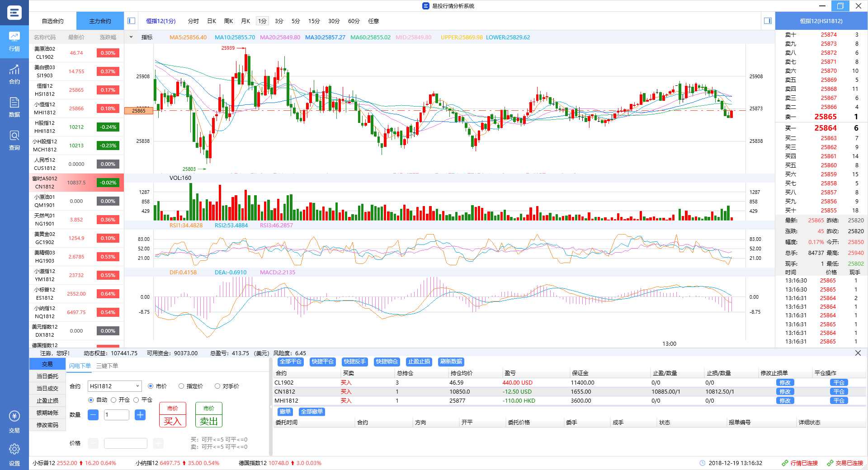Viewport: 868px width, 470px height.
Task: Click 平仓 for the MHI1812 position
Action: point(839,401)
